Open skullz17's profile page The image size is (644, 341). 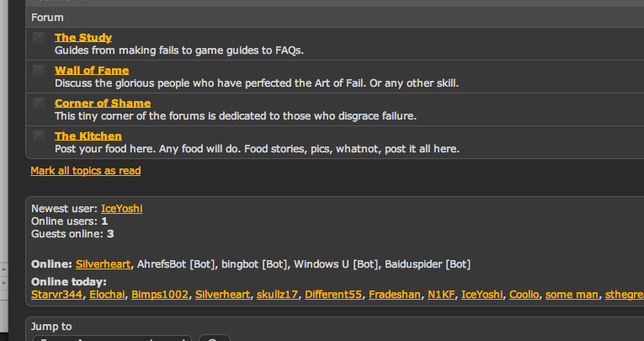[278, 295]
